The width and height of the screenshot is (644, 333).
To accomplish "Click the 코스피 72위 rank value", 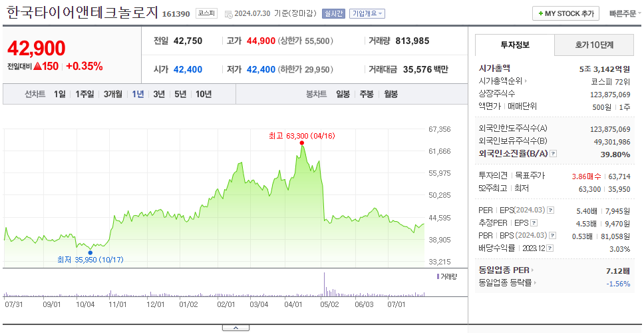I will coord(611,81).
